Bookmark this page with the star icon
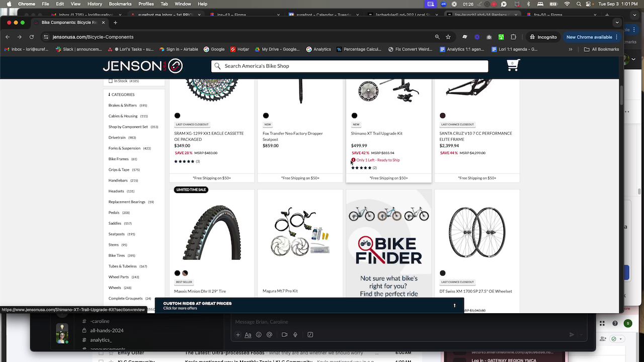Viewport: 644px width, 362px height. click(448, 37)
